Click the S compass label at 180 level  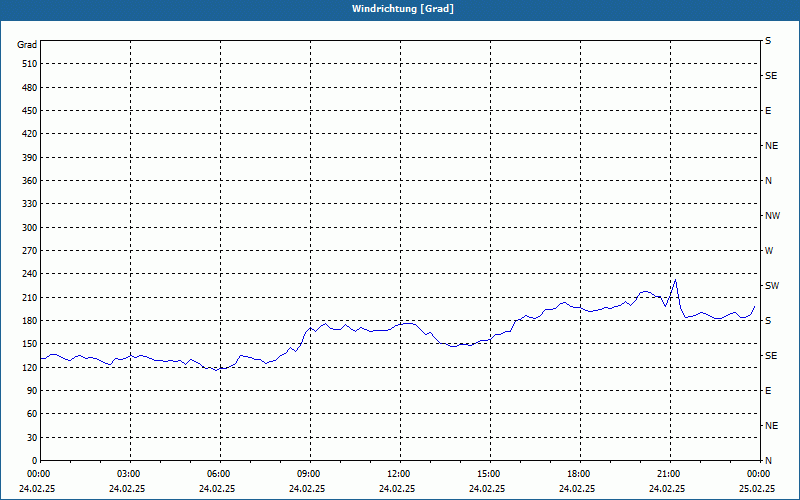tap(768, 321)
